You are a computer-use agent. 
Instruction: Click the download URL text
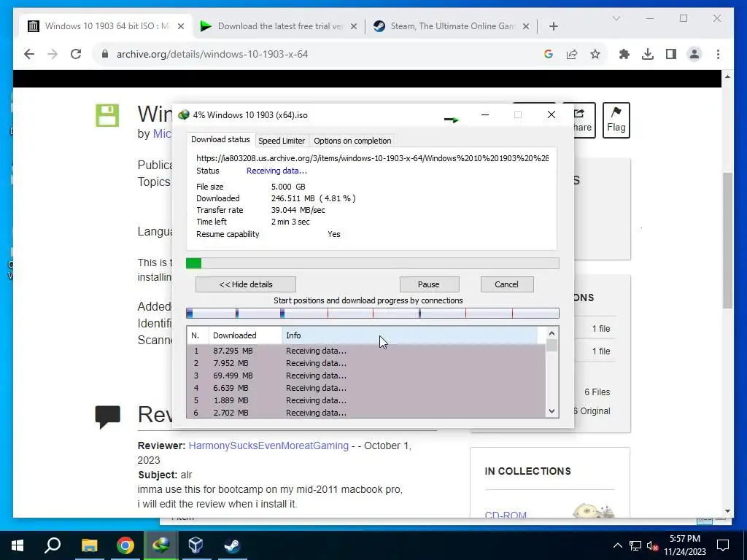(x=372, y=158)
